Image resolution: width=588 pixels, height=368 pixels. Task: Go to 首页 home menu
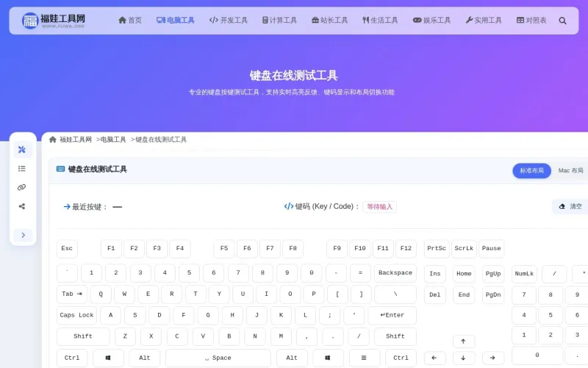(130, 21)
